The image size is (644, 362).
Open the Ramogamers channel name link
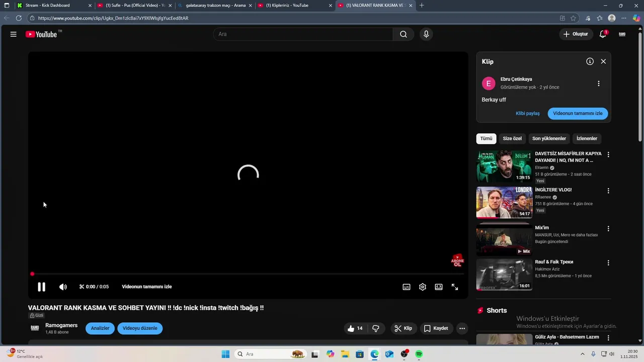[61, 325]
